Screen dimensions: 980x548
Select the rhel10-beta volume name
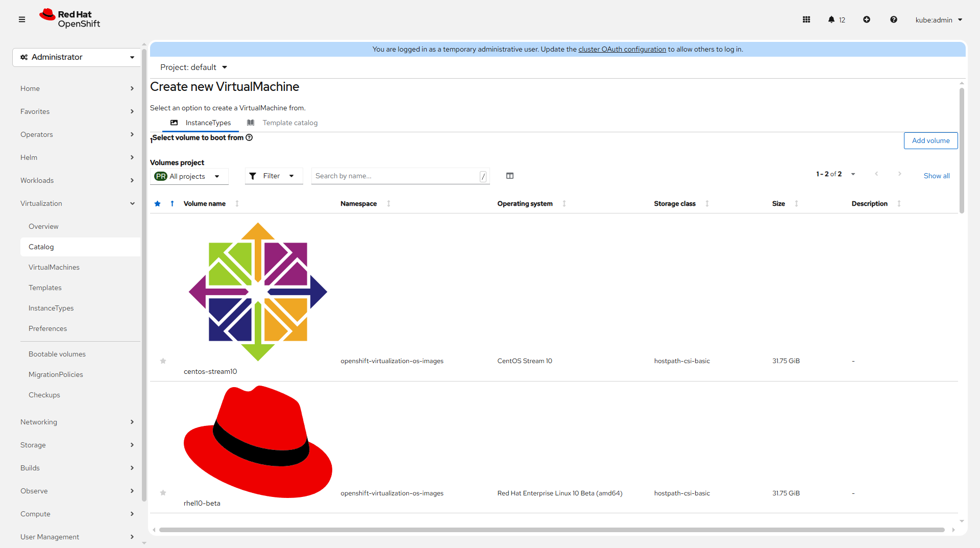click(202, 503)
